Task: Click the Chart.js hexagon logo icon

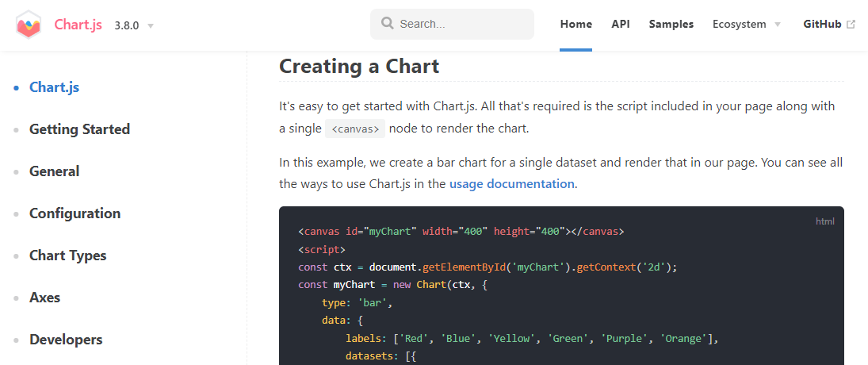Action: [x=29, y=25]
